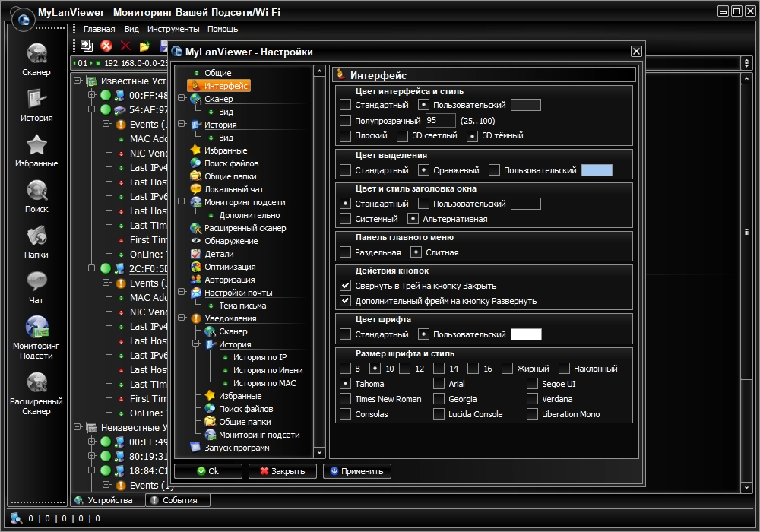Collapse the Уведомления tree node
Viewport: 760px width, 532px height.
click(x=182, y=319)
